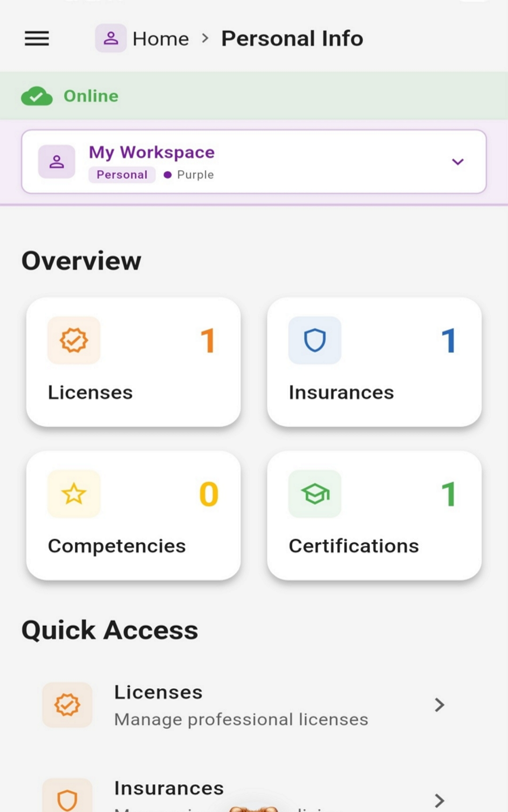Click the Quick Access Insurances shield icon

(67, 799)
